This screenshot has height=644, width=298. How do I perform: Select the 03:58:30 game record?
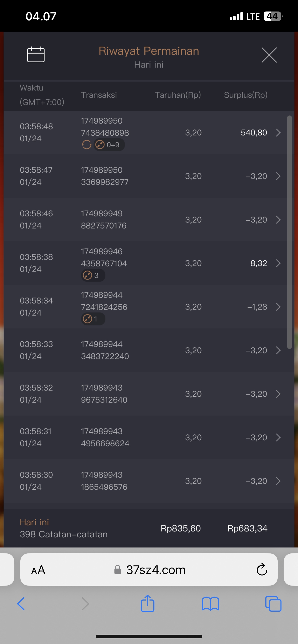(145, 481)
